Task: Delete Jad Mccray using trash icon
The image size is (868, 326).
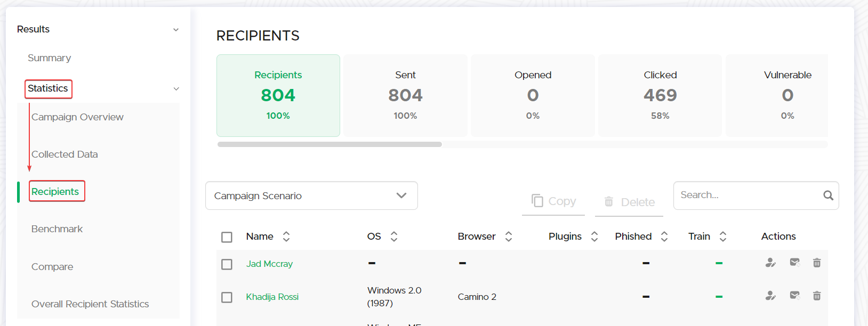Action: point(817,263)
